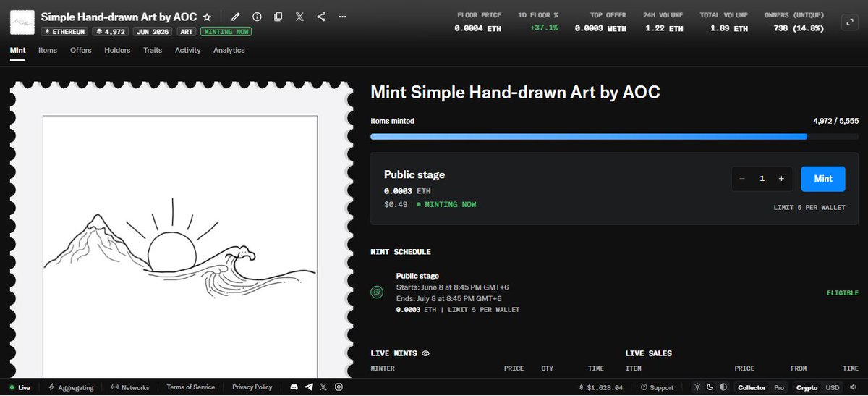Click the Public stage schedule circle icon
The width and height of the screenshot is (868, 396).
(377, 293)
